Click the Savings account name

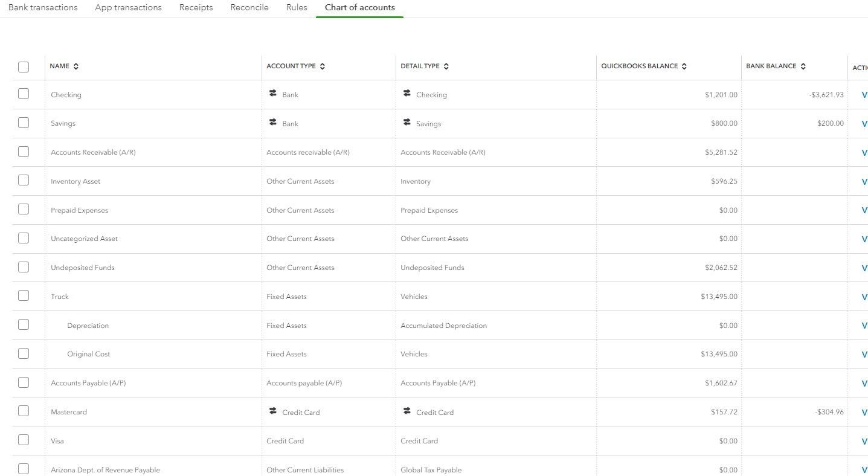63,123
